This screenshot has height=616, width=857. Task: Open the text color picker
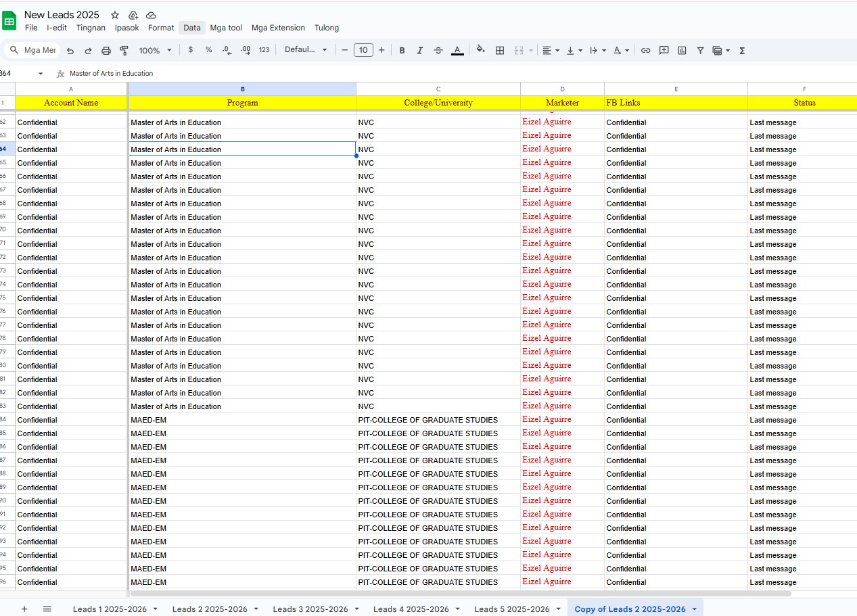tap(457, 51)
